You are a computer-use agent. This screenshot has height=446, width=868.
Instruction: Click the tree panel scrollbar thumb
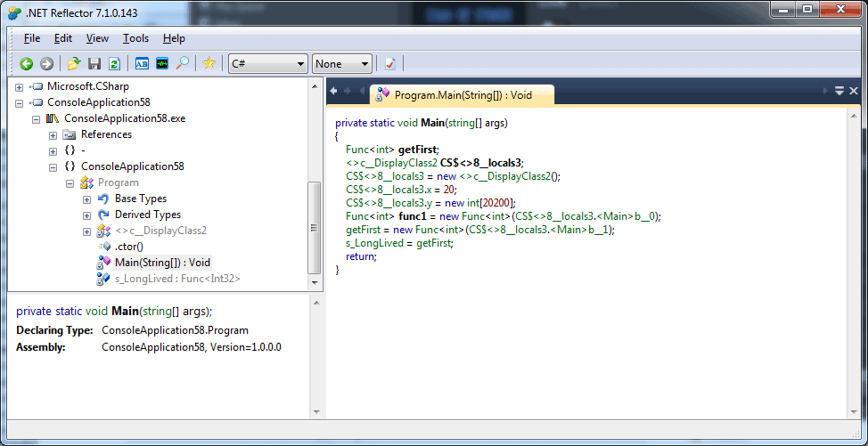[x=315, y=227]
